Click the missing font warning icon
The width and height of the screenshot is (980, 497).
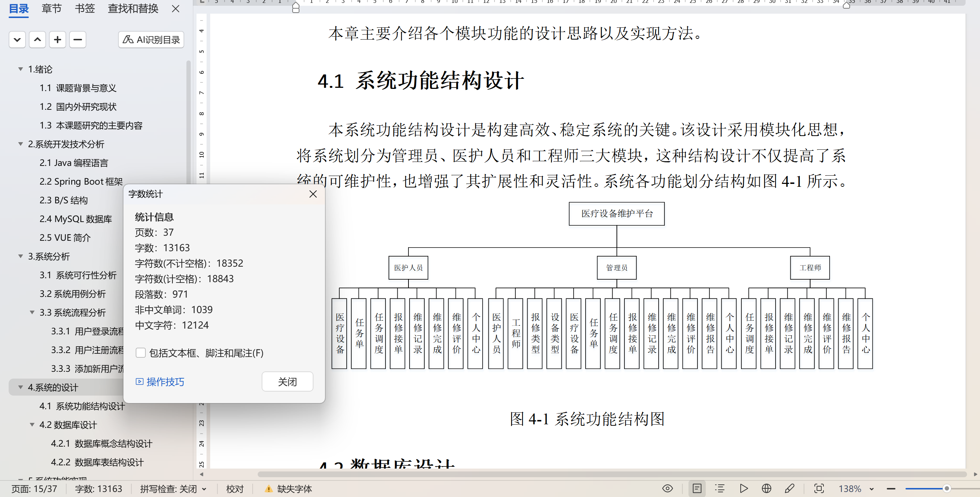pos(268,489)
